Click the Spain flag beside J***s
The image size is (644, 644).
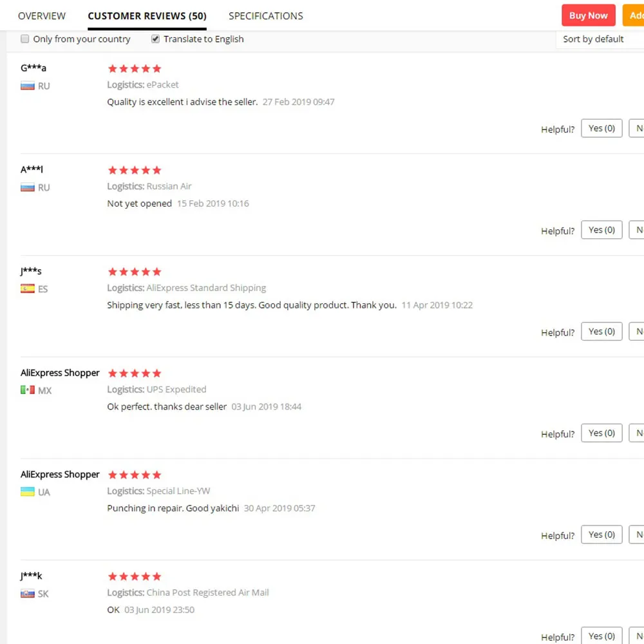27,289
